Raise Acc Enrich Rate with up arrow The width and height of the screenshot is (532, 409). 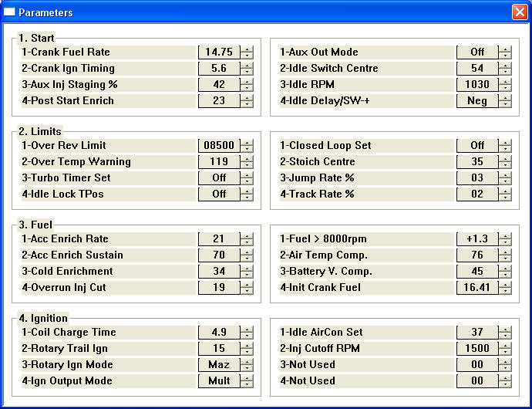pyautogui.click(x=247, y=235)
